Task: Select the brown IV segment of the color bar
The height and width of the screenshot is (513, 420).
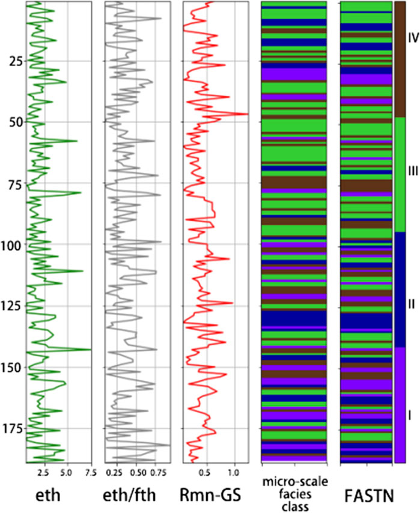Action: (400, 59)
